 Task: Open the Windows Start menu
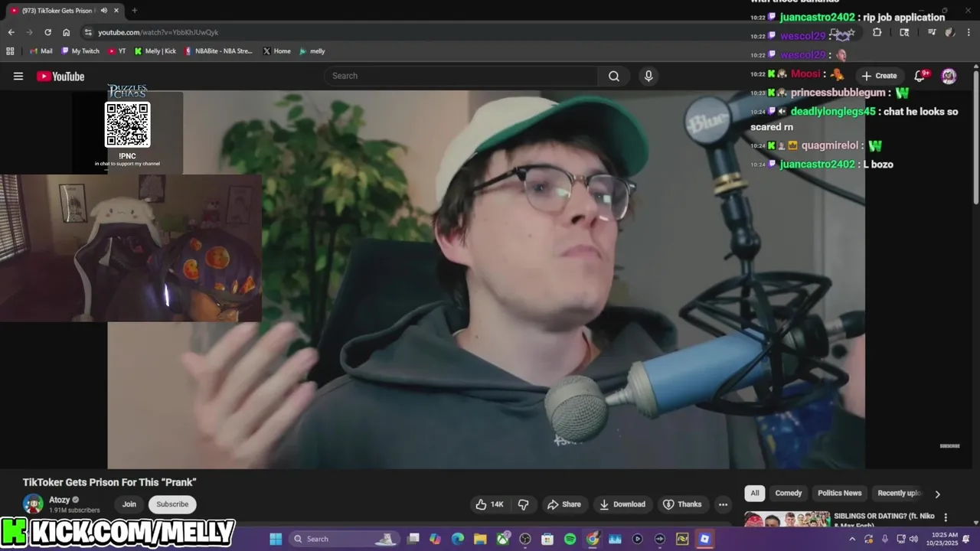click(275, 539)
